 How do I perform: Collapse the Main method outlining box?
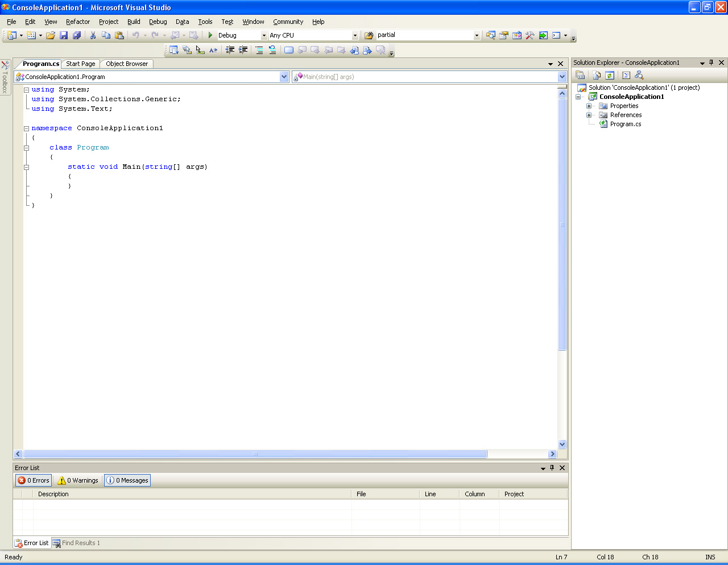coord(26,167)
